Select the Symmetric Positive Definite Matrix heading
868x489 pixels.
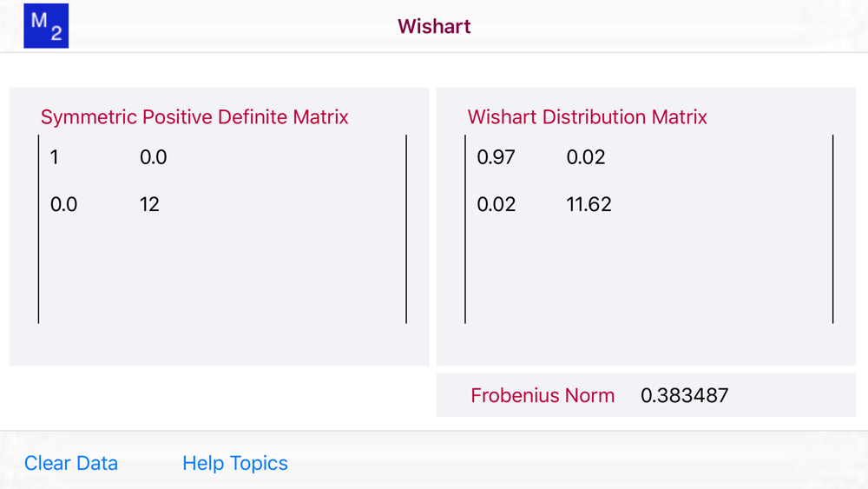click(x=194, y=117)
